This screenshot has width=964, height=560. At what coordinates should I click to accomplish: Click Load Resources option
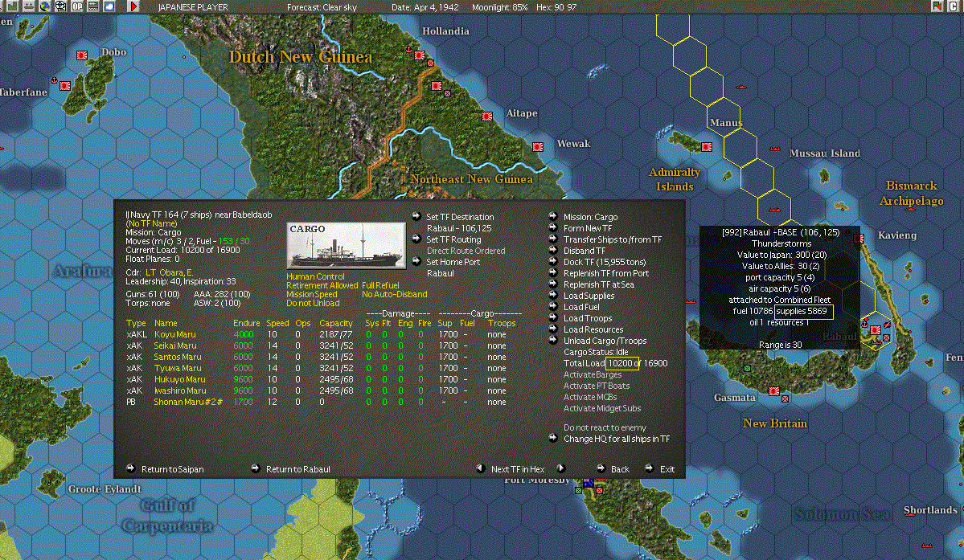coord(593,329)
